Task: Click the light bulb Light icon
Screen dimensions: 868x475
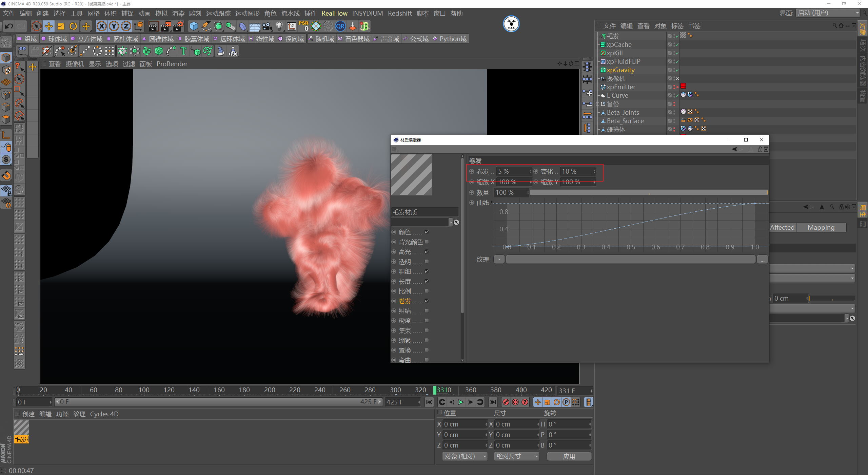Action: coord(279,26)
